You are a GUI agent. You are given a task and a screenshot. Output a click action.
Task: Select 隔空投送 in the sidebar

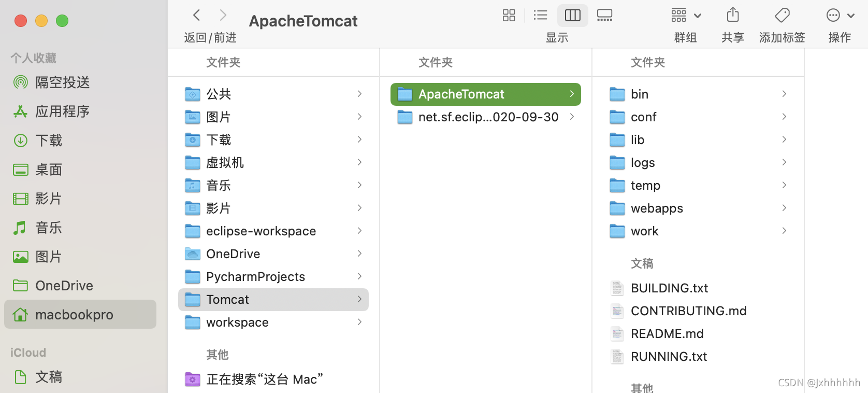pos(80,82)
